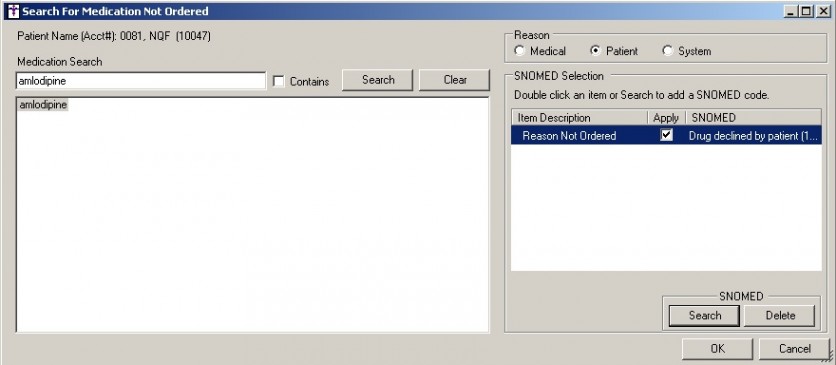
Task: Click into the Medication Search text field
Action: point(141,81)
